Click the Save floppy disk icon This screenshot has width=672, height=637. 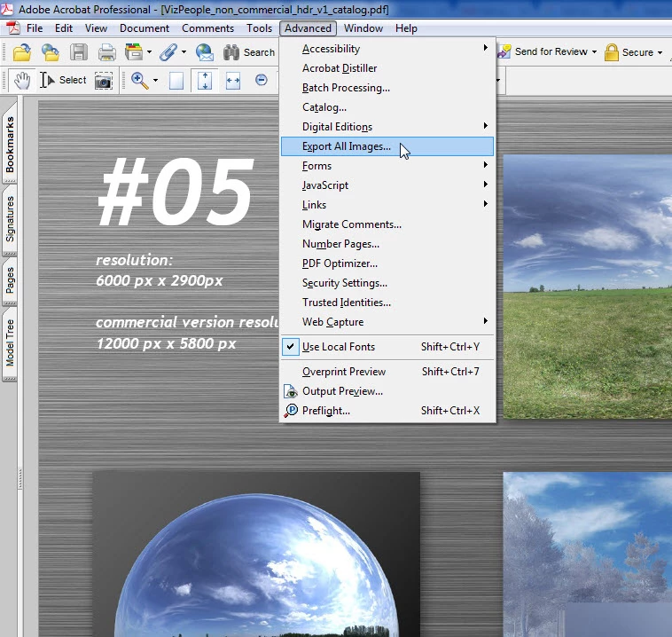[x=78, y=52]
